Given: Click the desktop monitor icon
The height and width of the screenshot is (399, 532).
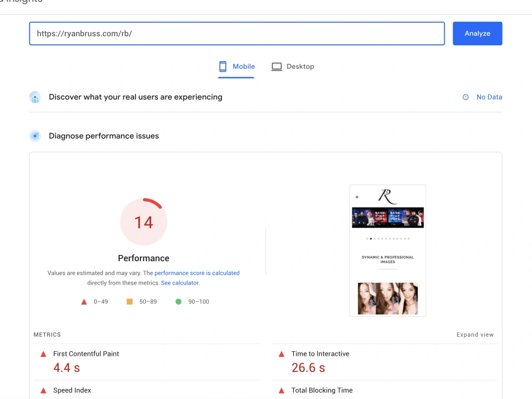Looking at the screenshot, I should (x=277, y=66).
